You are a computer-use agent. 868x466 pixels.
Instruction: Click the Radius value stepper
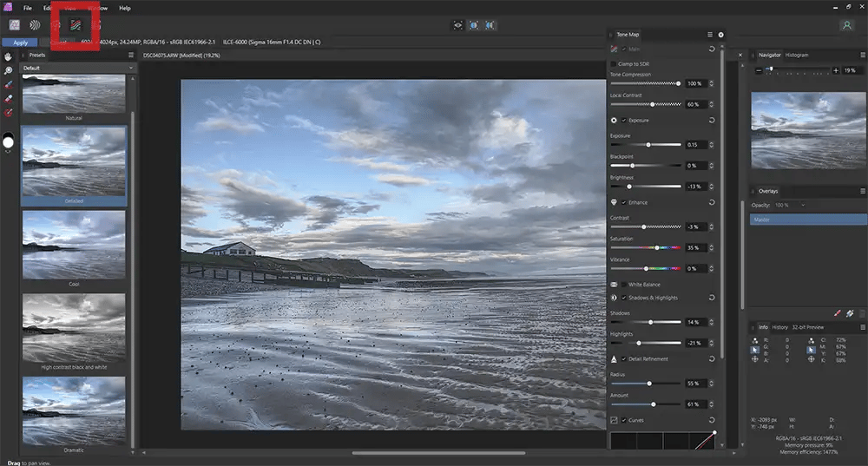click(712, 384)
